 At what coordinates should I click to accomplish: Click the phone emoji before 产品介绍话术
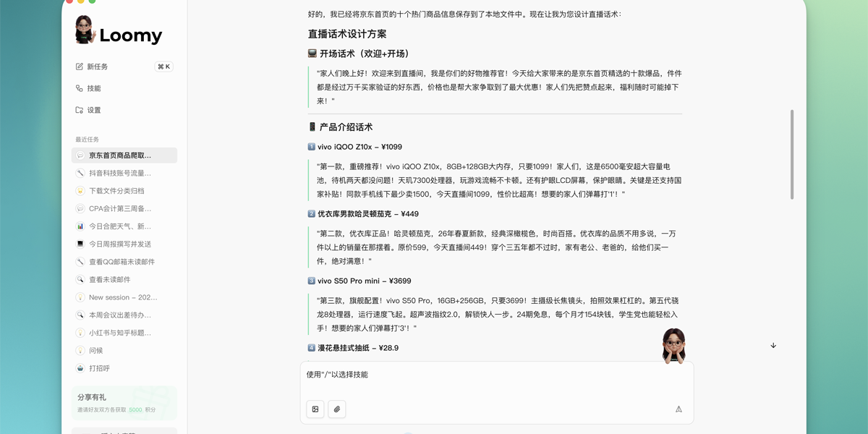pyautogui.click(x=312, y=127)
